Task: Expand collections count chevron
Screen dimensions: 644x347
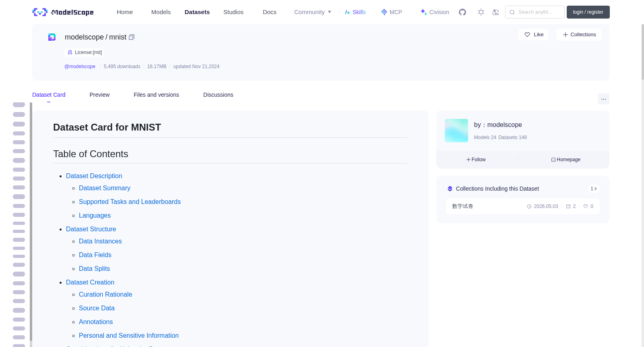Action: pyautogui.click(x=594, y=189)
